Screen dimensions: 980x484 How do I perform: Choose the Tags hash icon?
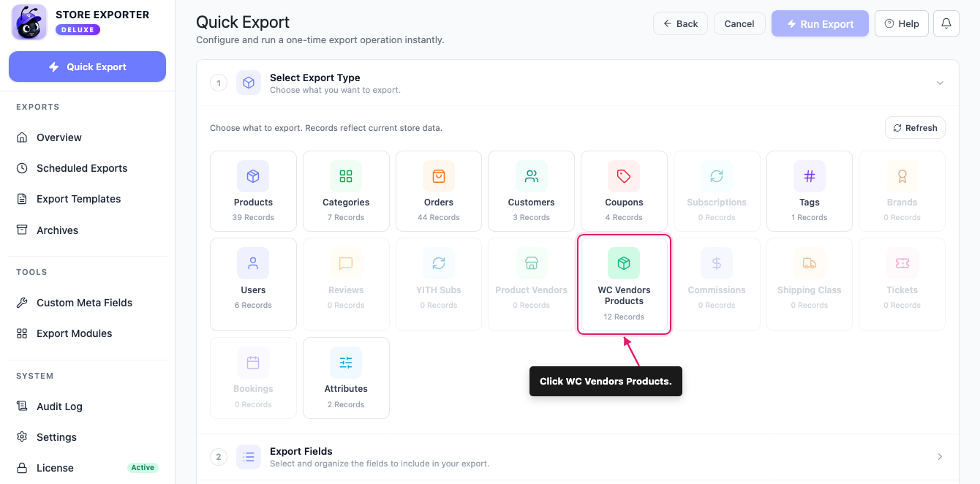click(810, 176)
